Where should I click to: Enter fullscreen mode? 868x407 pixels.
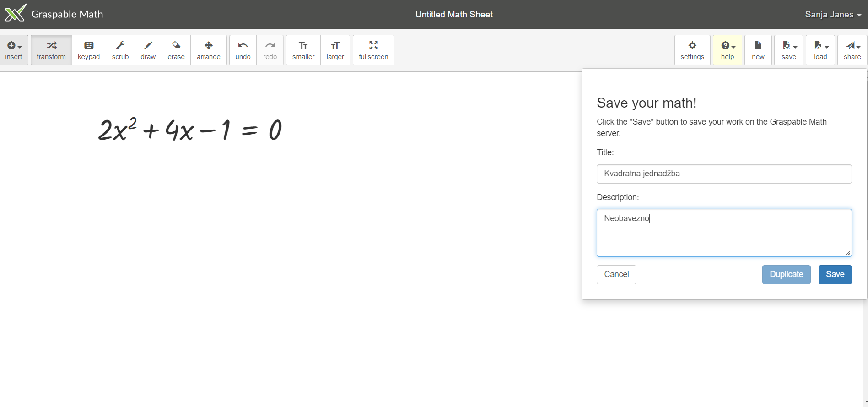tap(373, 50)
